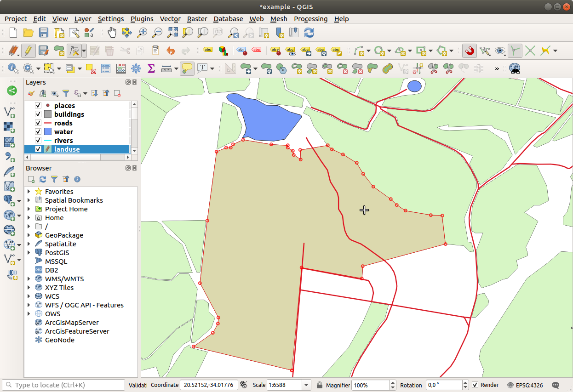The width and height of the screenshot is (573, 392).
Task: Open the Processing menu
Action: click(310, 19)
